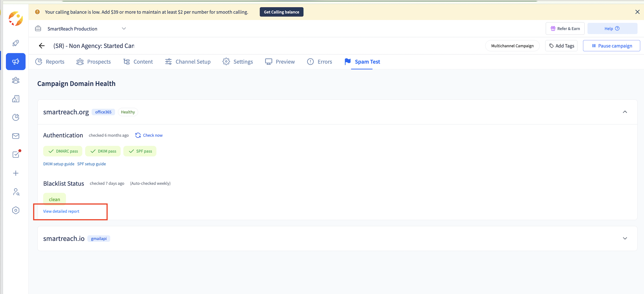The height and width of the screenshot is (294, 644).
Task: Open the rocket icon in sidebar
Action: pos(16,43)
